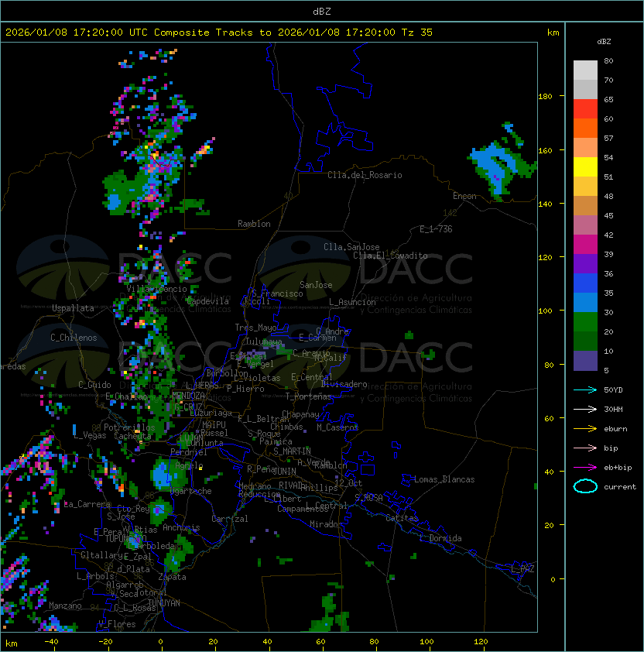Click the '120' tick on the horizontal km axis
This screenshot has width=644, height=652.
tap(481, 642)
